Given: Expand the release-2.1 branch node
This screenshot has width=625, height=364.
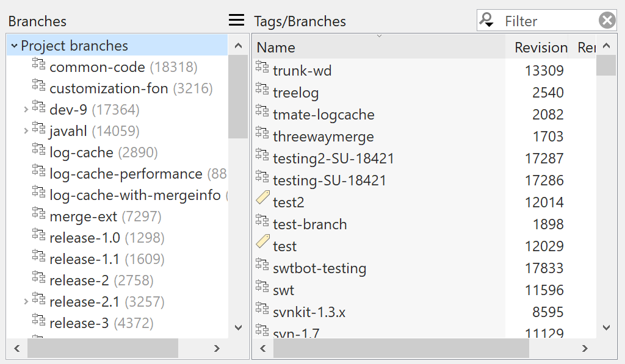Looking at the screenshot, I should 26,301.
